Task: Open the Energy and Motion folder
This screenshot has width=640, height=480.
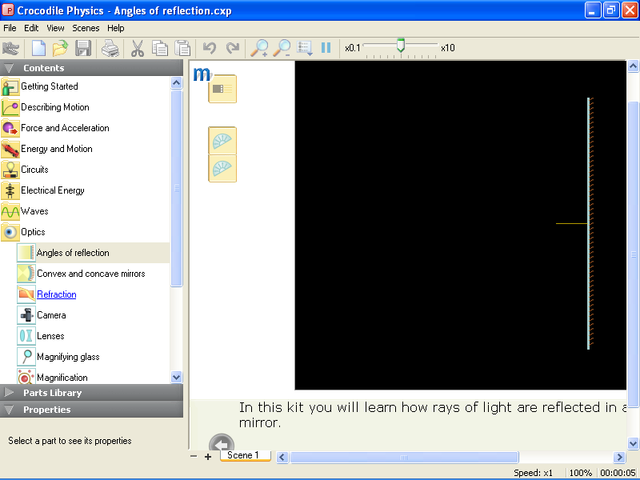Action: [56, 149]
